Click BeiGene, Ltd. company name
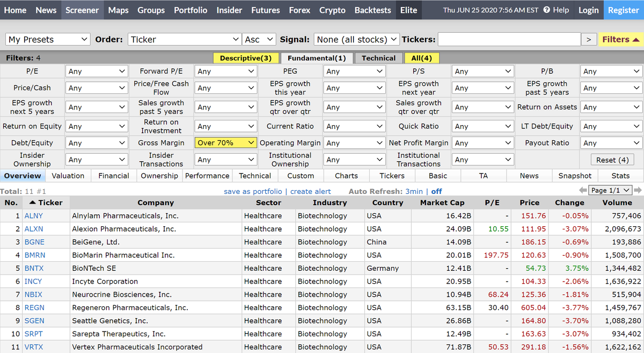 click(x=96, y=242)
